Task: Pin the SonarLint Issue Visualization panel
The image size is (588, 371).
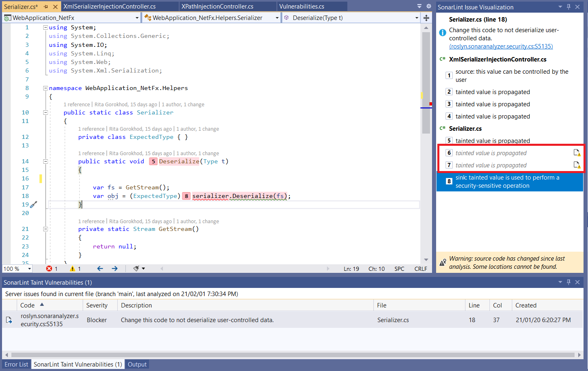Action: (x=568, y=7)
